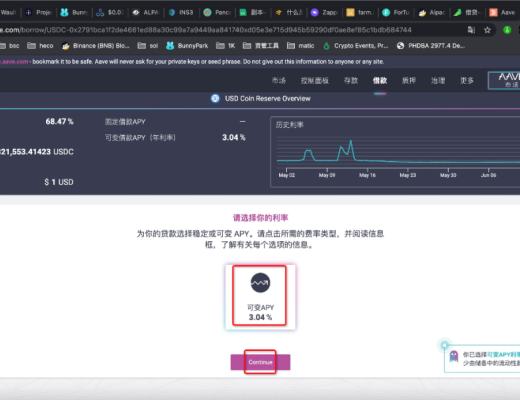Click the variable rate wave arrow icon
520x400 pixels.
click(x=260, y=283)
